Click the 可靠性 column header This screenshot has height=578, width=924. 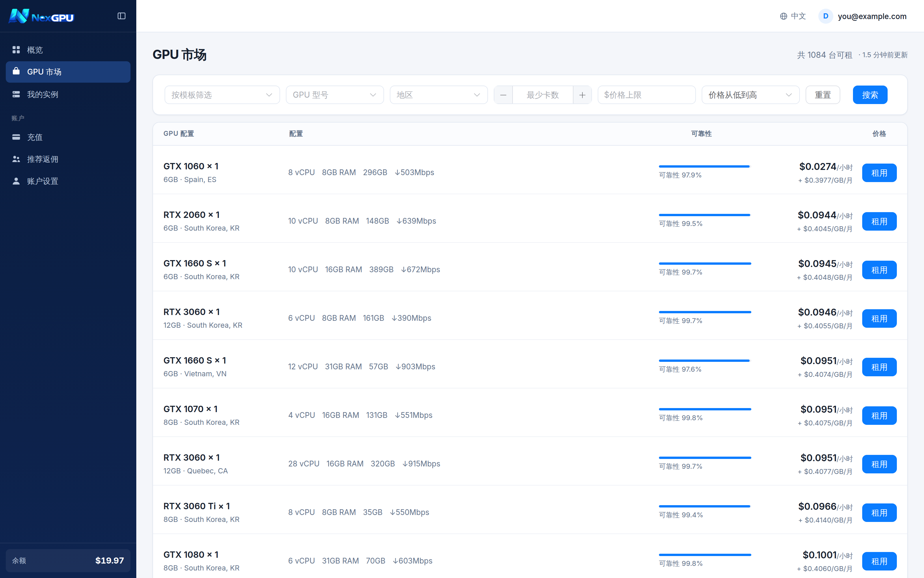point(701,134)
